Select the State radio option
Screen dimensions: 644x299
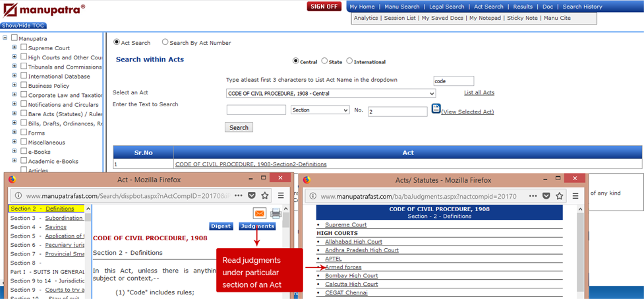click(x=324, y=61)
